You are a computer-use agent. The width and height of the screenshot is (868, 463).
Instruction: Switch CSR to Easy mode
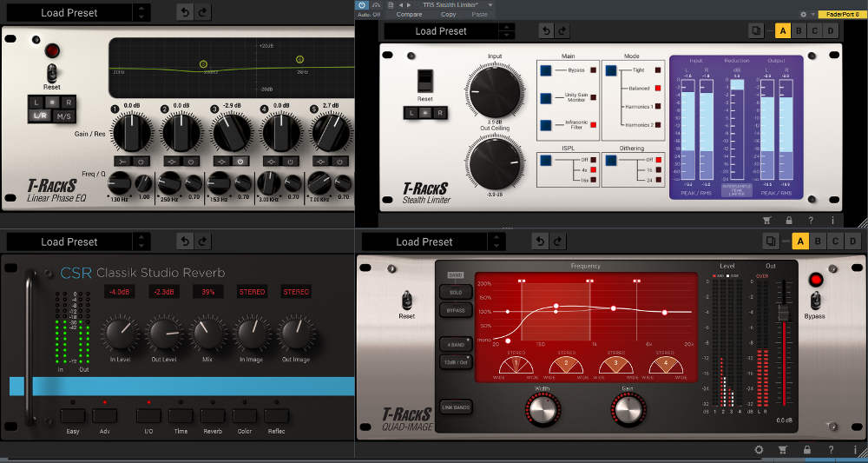click(73, 416)
